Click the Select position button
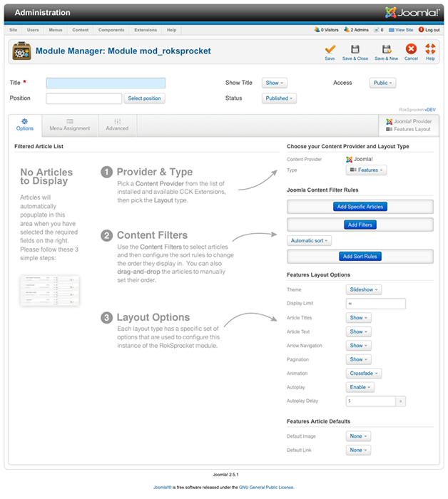Screen dimensions: 448x499 coord(145,98)
